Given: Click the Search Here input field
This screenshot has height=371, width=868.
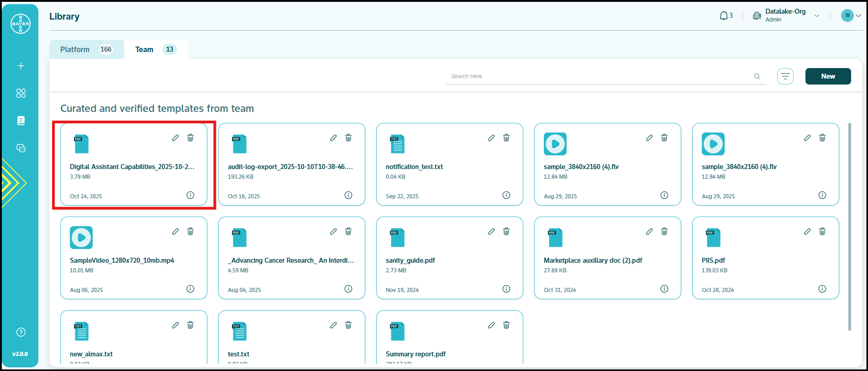Looking at the screenshot, I should click(598, 76).
